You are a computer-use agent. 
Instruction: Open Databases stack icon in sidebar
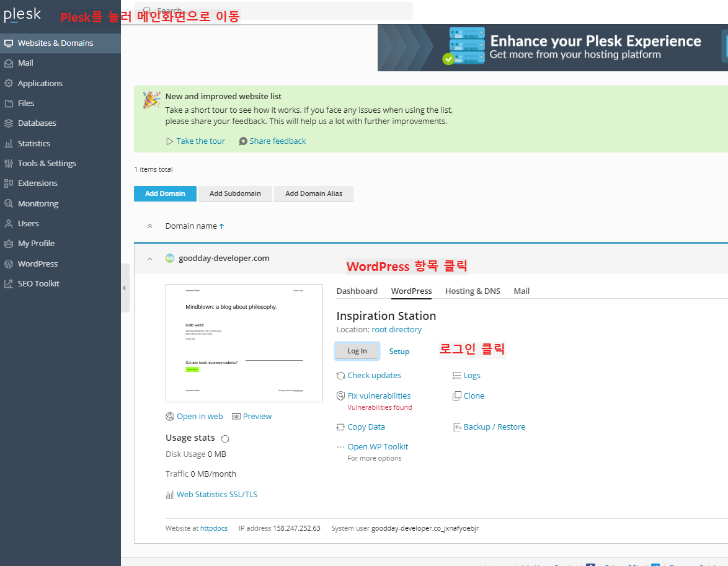click(x=8, y=123)
